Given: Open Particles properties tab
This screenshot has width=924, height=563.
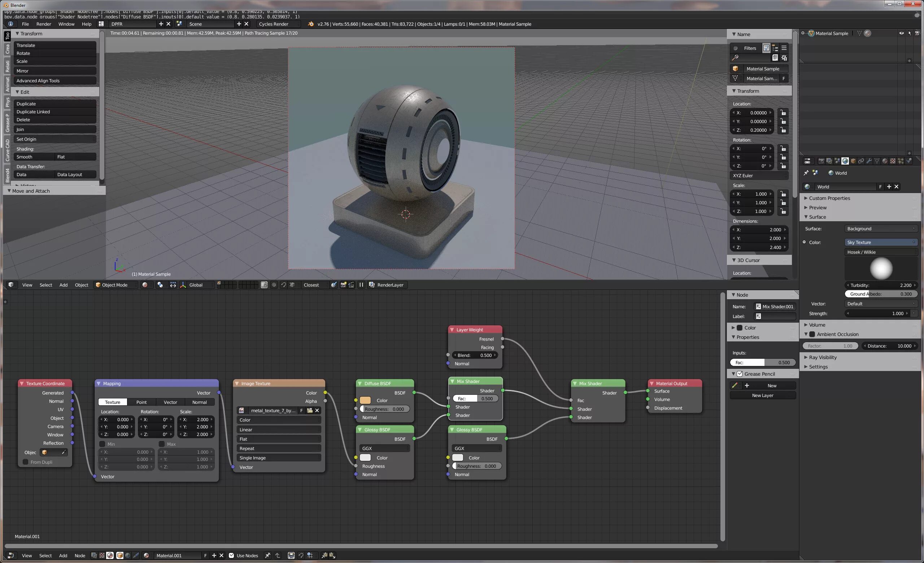Looking at the screenshot, I should pyautogui.click(x=901, y=161).
